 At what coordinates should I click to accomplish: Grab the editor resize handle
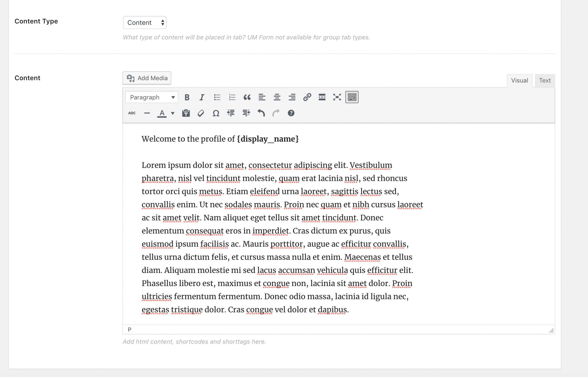(551, 330)
